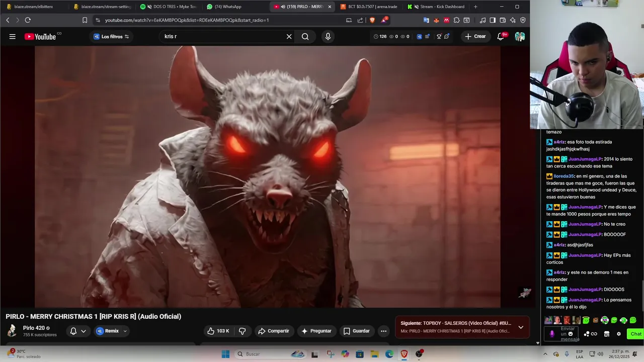Open the taskbar clock showing 2:37 p. m.
The image size is (644, 362).
(619, 354)
